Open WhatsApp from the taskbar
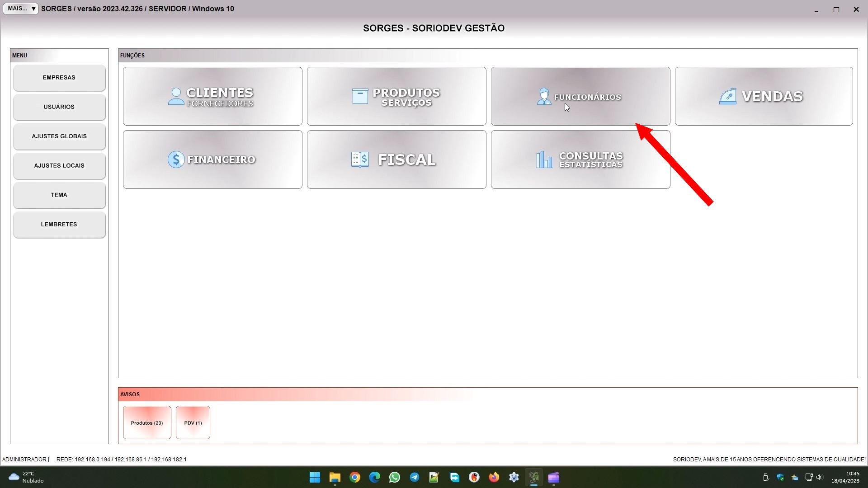 394,477
